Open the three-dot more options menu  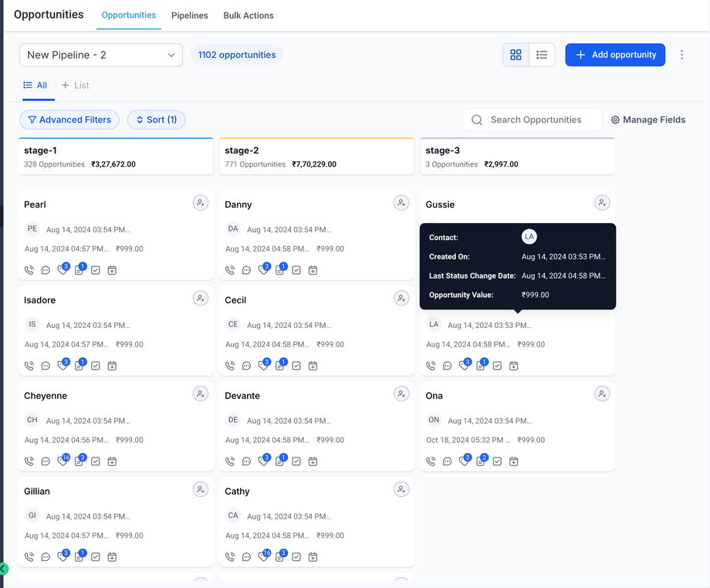click(x=681, y=55)
